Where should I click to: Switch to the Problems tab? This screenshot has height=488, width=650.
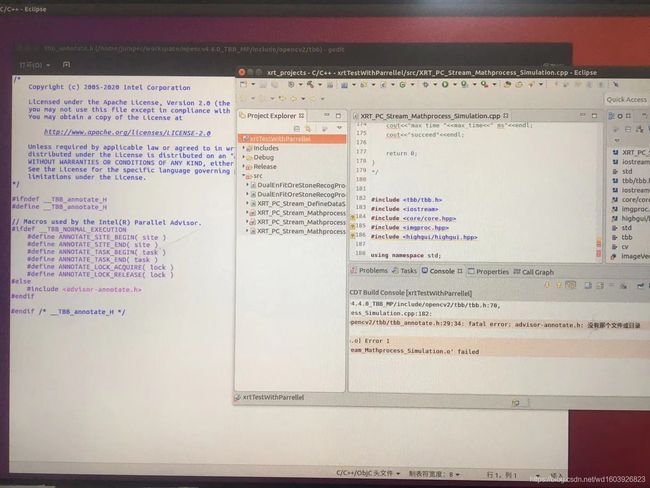[370, 270]
